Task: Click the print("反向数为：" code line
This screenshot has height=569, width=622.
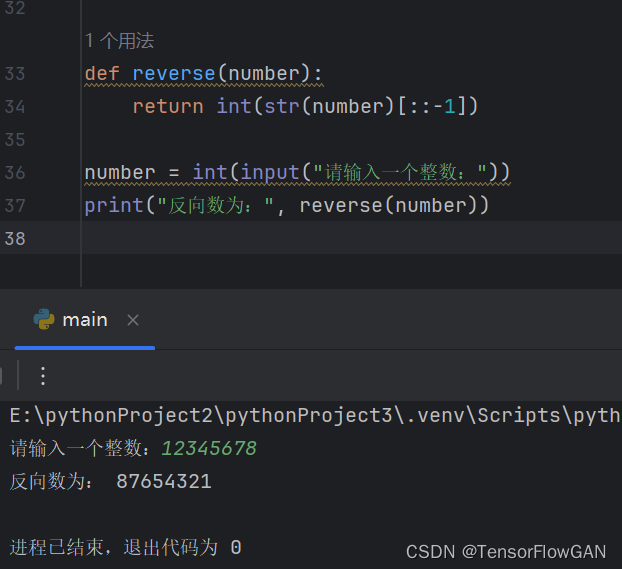Action: coord(287,206)
